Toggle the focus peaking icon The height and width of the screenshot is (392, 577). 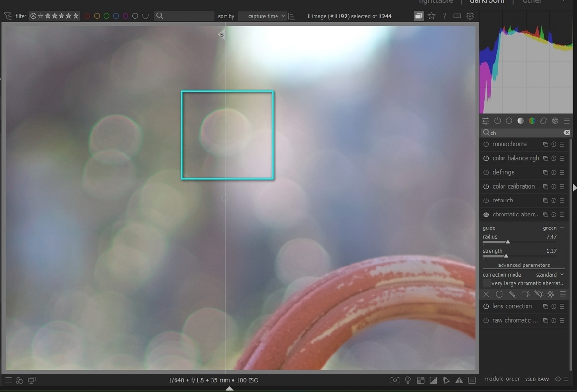395,380
